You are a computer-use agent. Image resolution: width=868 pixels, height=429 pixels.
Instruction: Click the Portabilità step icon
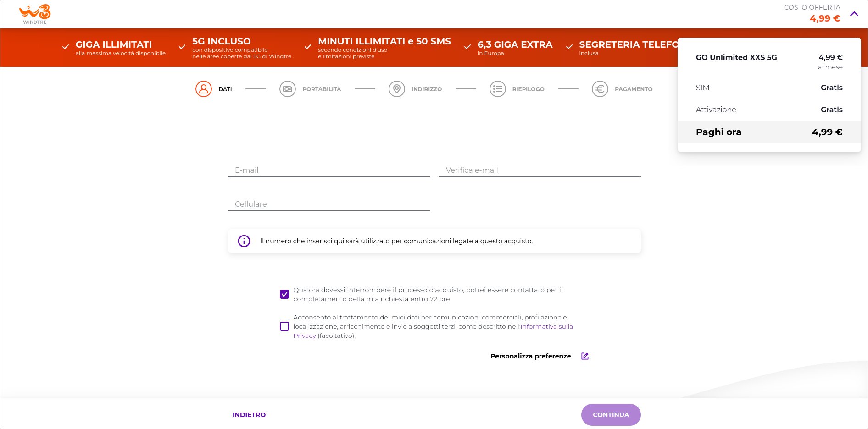pyautogui.click(x=288, y=89)
